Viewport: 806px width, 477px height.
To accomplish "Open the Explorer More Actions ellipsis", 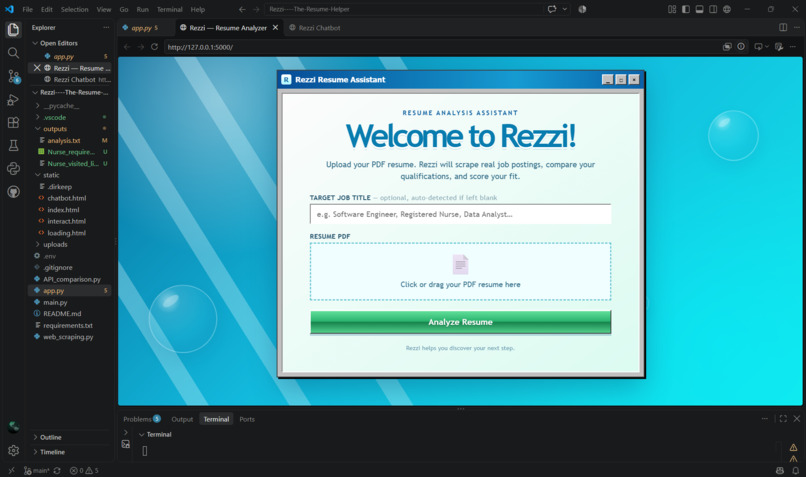I will point(106,27).
